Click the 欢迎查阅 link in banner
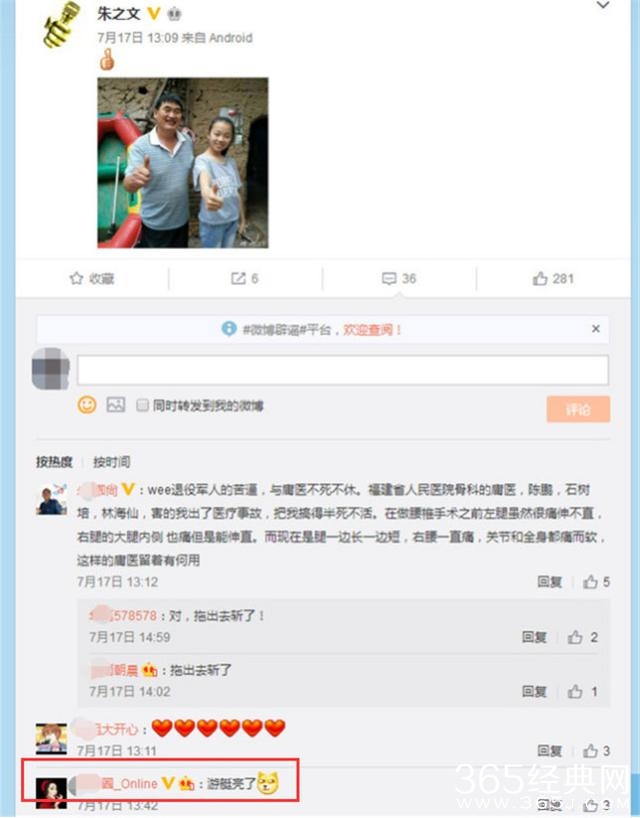 [371, 330]
